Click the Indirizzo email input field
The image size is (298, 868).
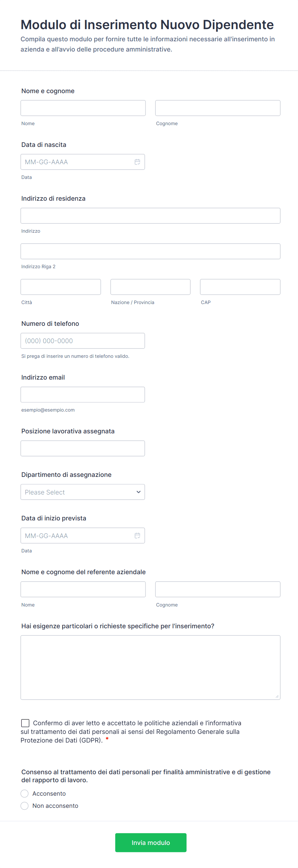point(83,395)
